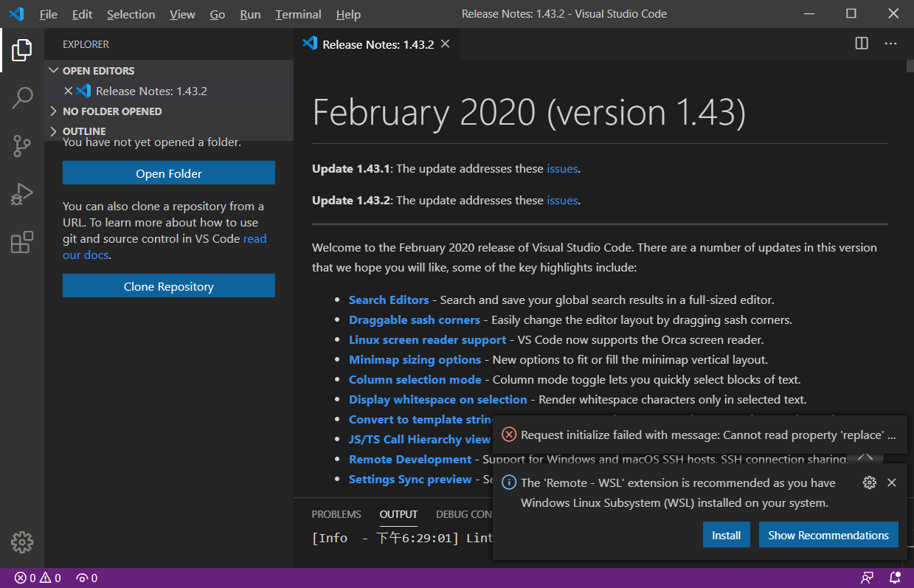Open the issues link for Update 1.43.2
This screenshot has height=588, width=914.
point(562,200)
